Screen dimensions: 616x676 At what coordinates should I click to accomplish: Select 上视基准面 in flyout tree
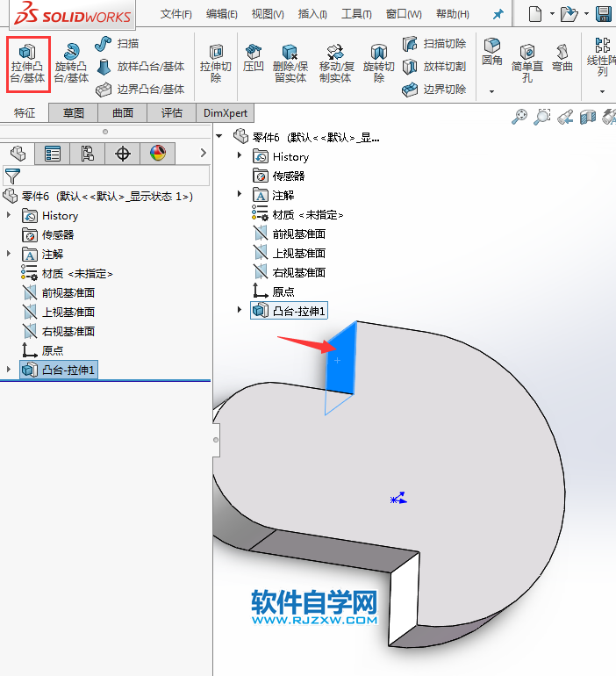coord(290,253)
